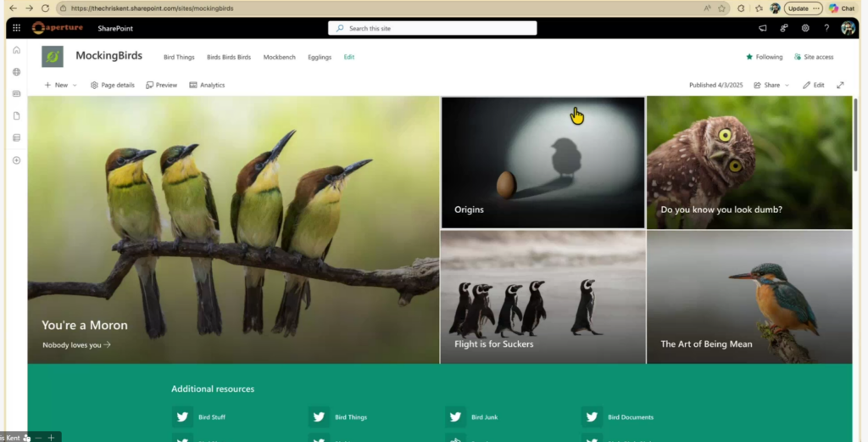
Task: Go to Bird Things navigation item
Action: pyautogui.click(x=179, y=57)
